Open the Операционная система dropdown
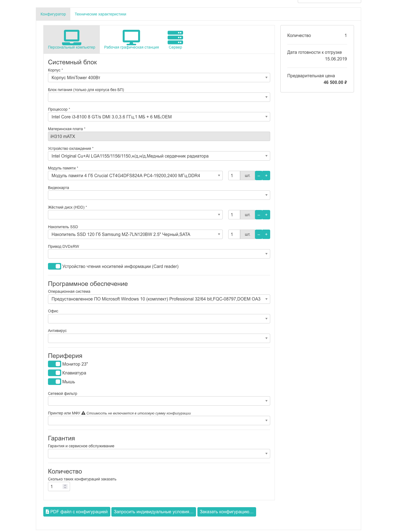Image resolution: width=397 pixels, height=532 pixels. pos(159,299)
